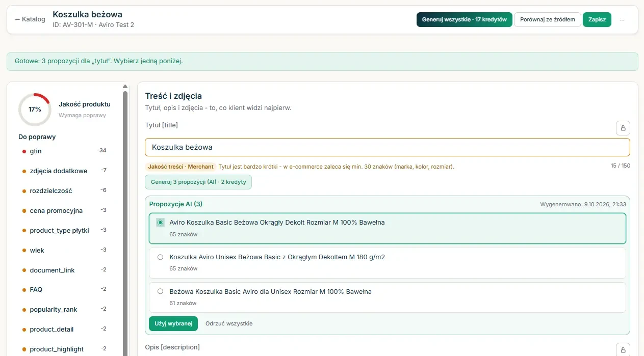Click the 17% product quality gauge
This screenshot has width=644, height=356.
tap(35, 109)
